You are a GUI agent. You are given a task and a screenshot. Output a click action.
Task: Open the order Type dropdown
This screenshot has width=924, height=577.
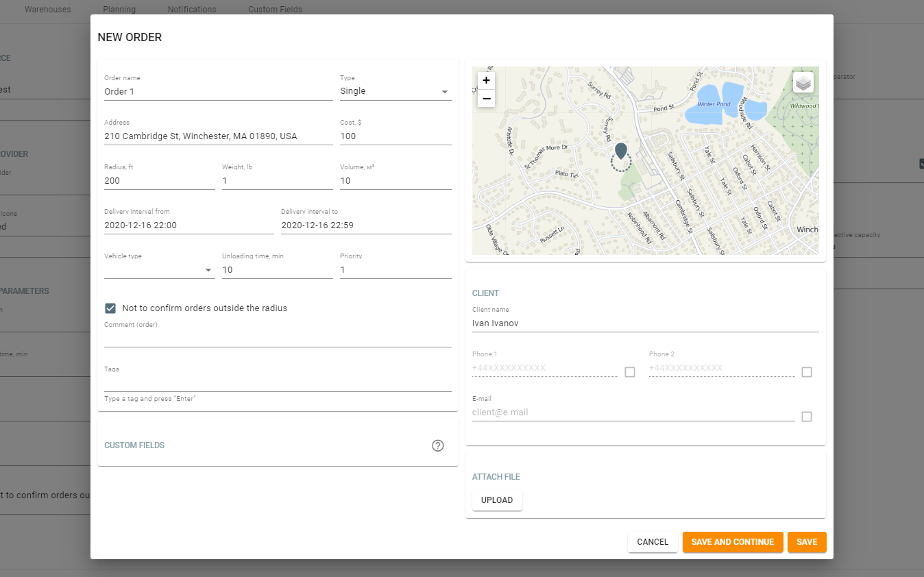pyautogui.click(x=396, y=91)
